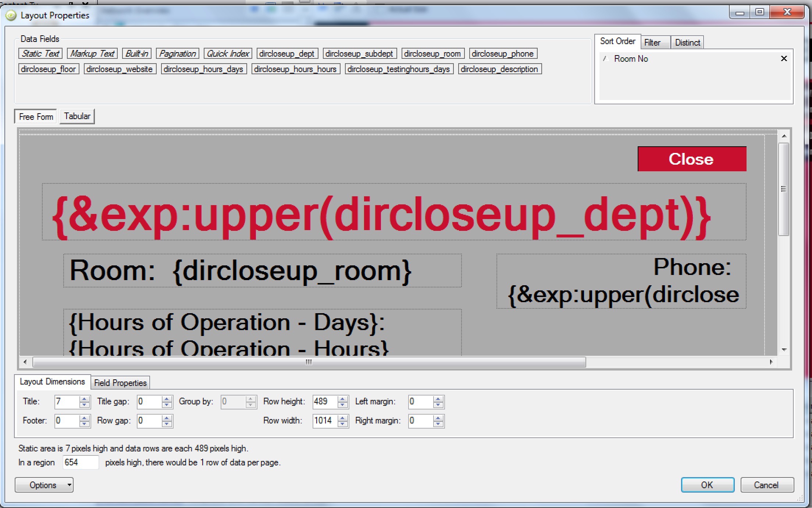Open the Distinct tab
Screen dimensions: 812x508
[x=687, y=43]
